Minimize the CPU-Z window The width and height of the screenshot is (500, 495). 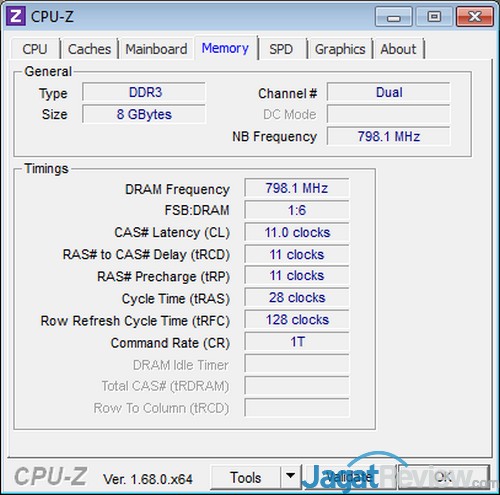pos(394,16)
